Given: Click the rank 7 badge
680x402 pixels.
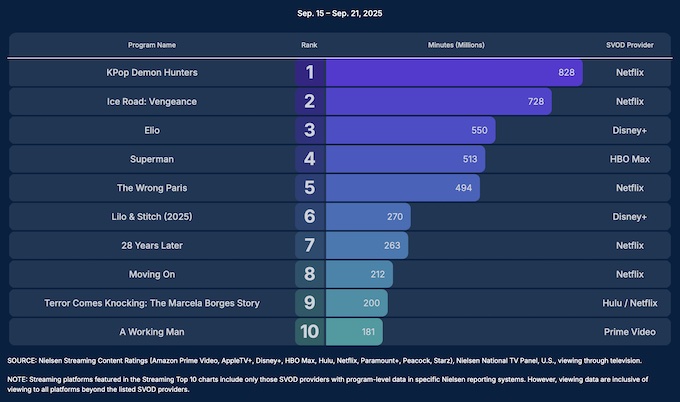Looking at the screenshot, I should (x=310, y=245).
